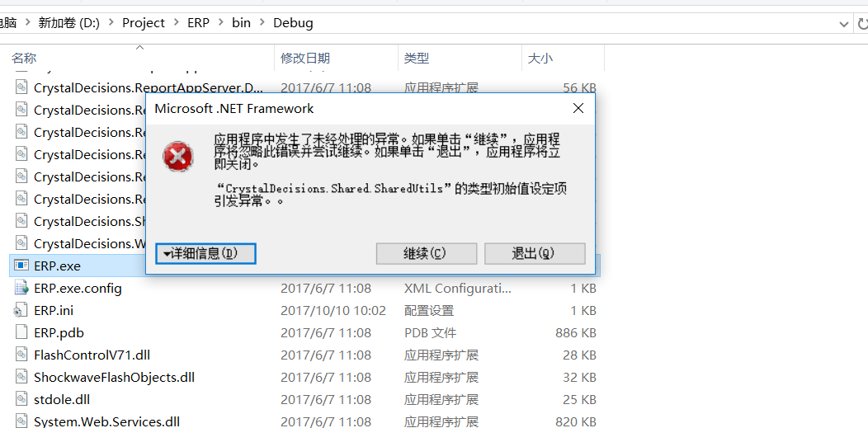This screenshot has width=868, height=428.
Task: Click the 25 KB size cell
Action: point(579,399)
